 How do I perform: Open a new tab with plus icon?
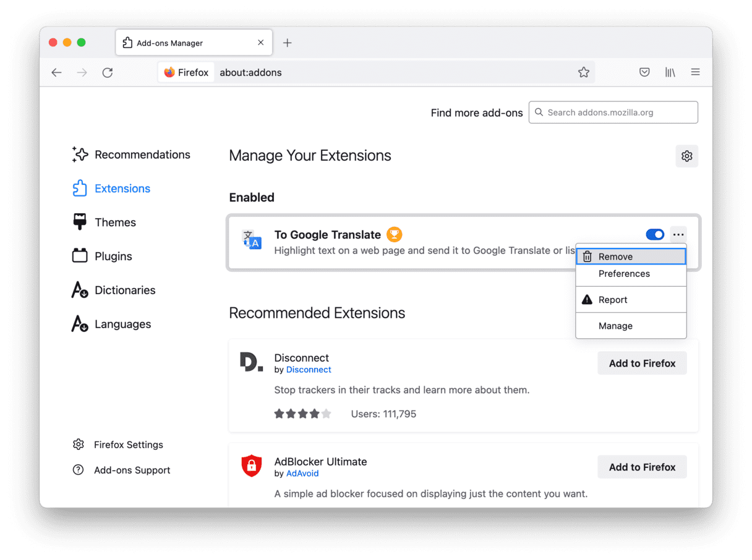click(x=287, y=43)
